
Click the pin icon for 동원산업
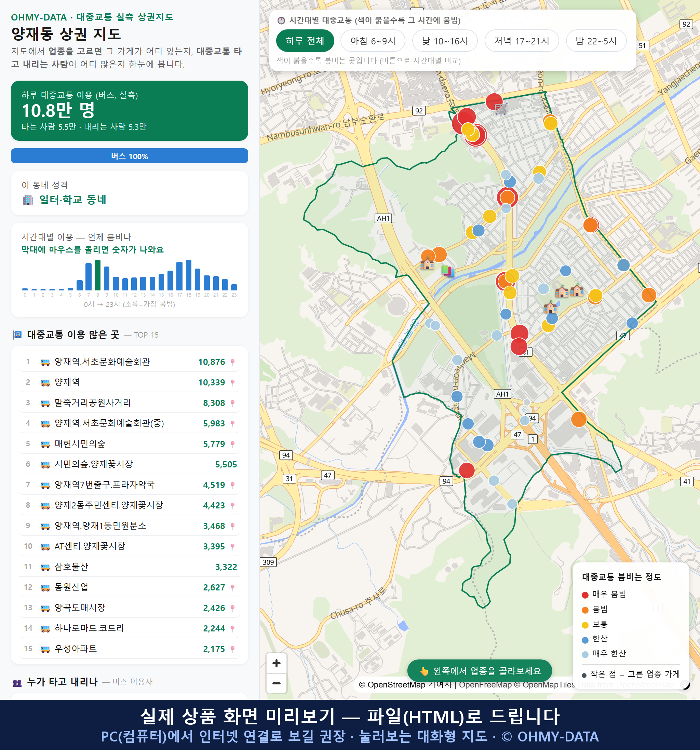(232, 587)
